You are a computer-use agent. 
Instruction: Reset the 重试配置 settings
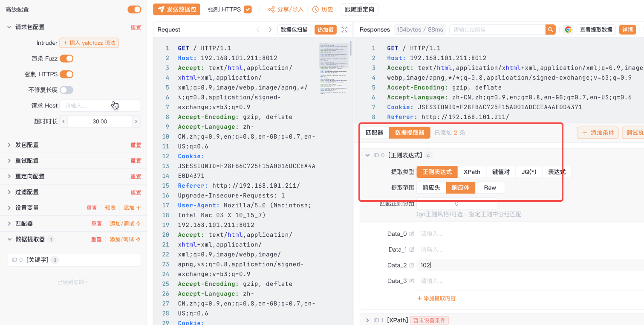136,161
